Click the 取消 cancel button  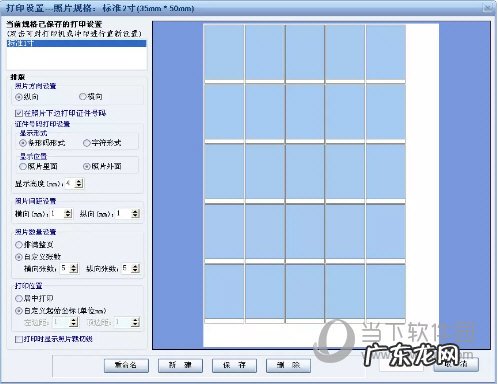pyautogui.click(x=456, y=364)
